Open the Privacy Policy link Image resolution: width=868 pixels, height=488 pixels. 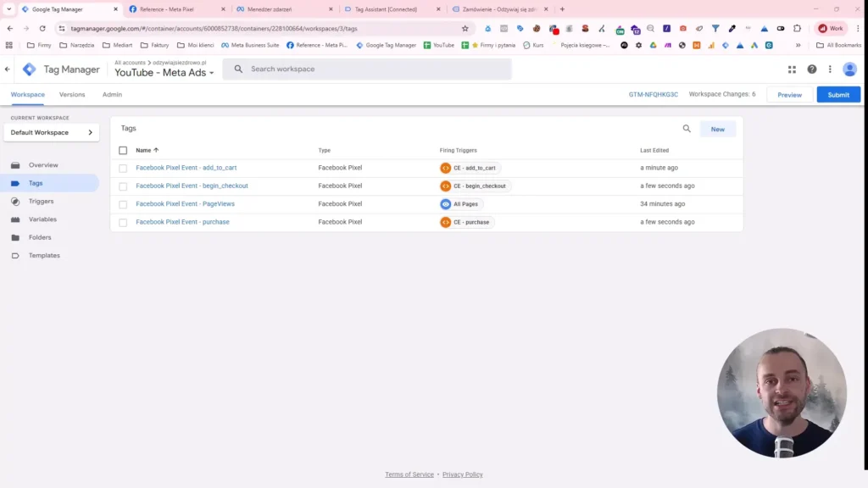pyautogui.click(x=462, y=474)
